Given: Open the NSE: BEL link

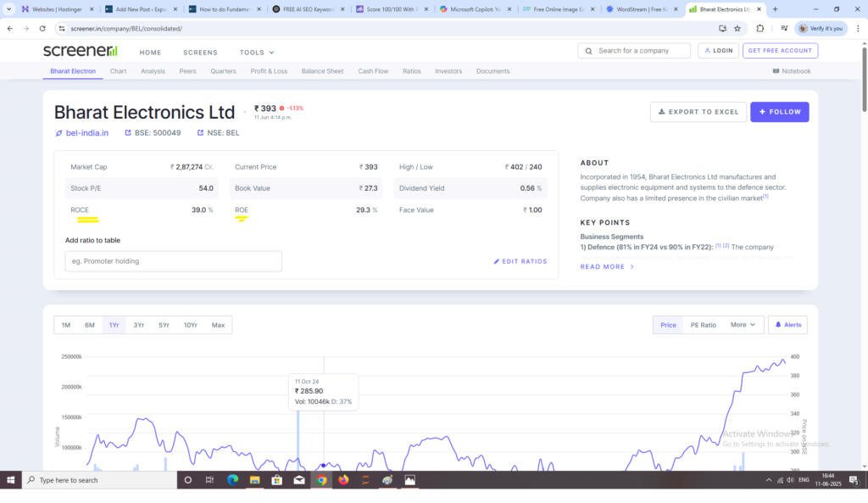Looking at the screenshot, I should [218, 133].
